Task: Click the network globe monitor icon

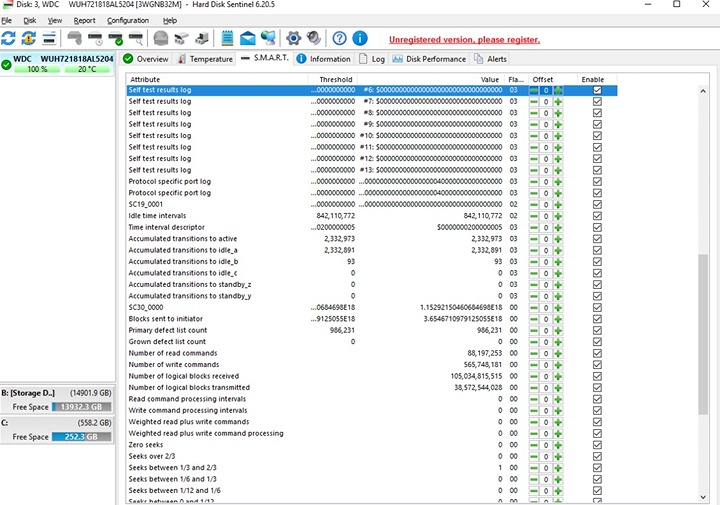Action: (x=268, y=38)
